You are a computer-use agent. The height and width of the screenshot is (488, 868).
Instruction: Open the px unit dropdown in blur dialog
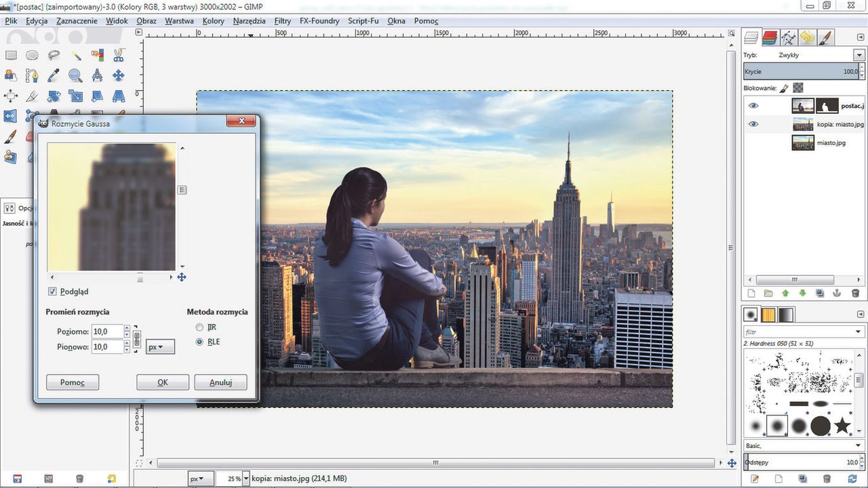(x=160, y=346)
